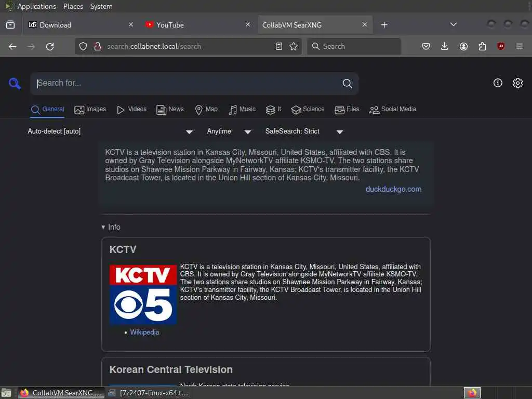The height and width of the screenshot is (399, 532).
Task: Open SearXNG preferences gear icon
Action: pos(518,83)
